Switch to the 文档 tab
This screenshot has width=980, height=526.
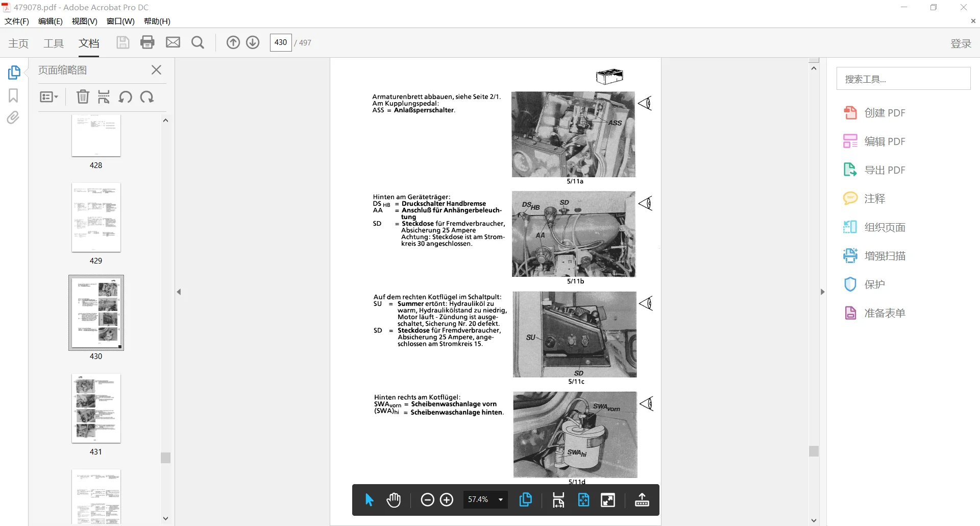click(89, 43)
